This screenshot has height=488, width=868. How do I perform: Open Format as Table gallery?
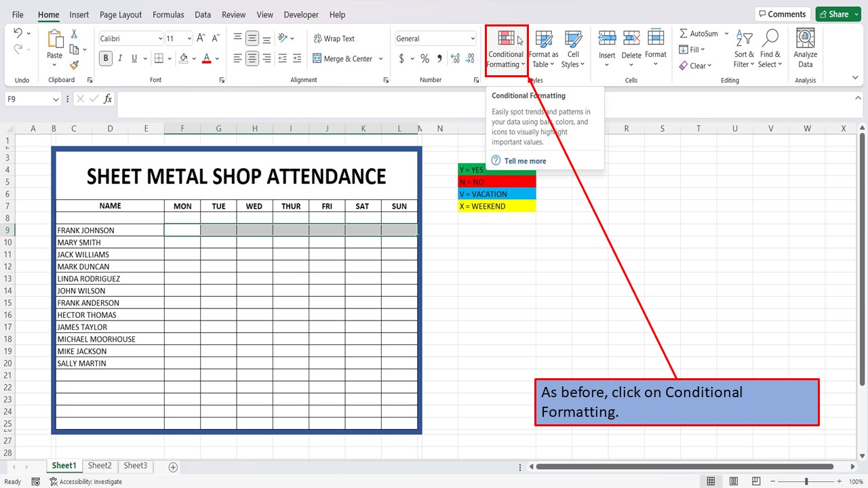coord(544,49)
